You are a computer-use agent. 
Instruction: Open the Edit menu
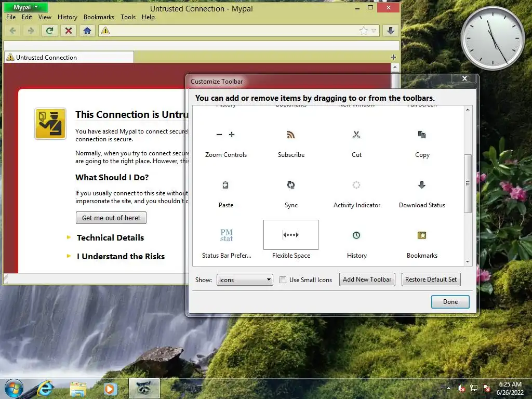[x=27, y=17]
